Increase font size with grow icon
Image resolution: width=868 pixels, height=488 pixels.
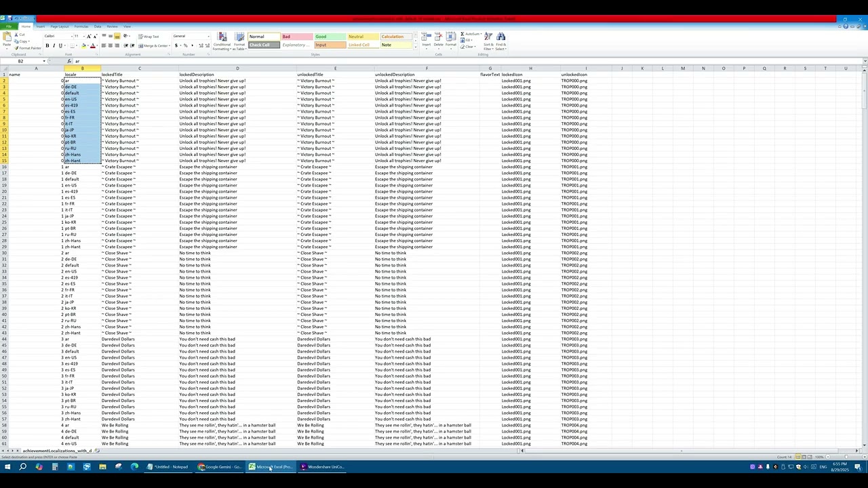tap(89, 37)
